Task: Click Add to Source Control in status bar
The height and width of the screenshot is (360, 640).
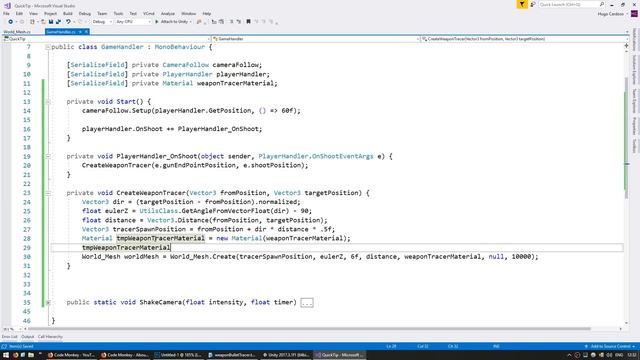Action: (x=610, y=346)
